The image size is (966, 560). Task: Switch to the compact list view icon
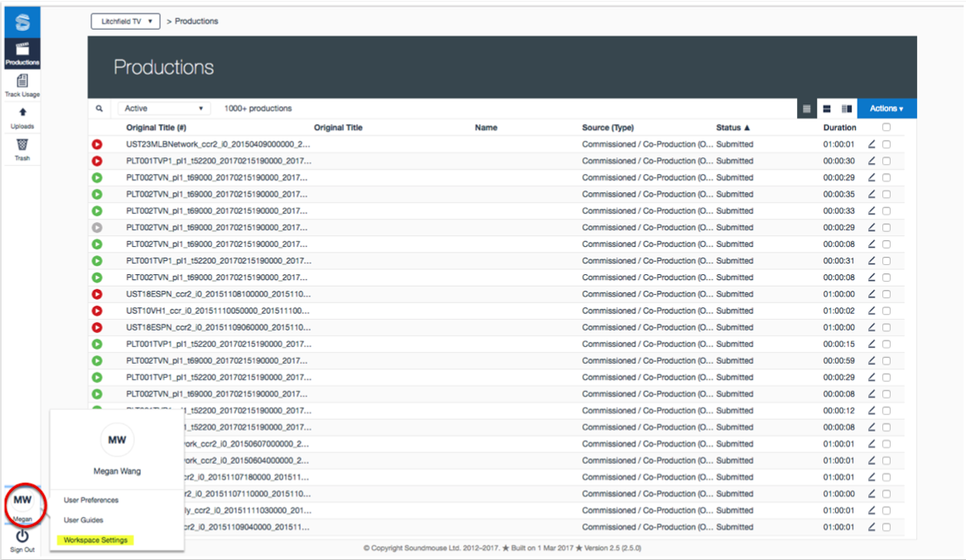[806, 109]
